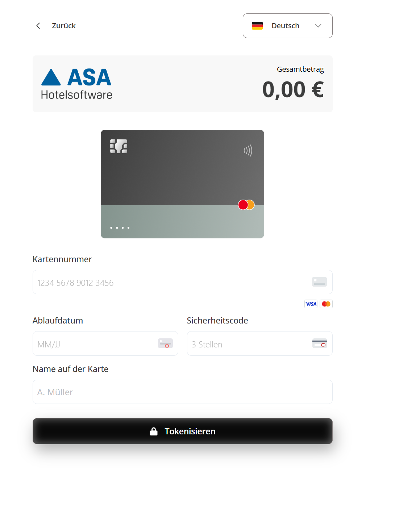Click the card icon in Ablaufdatum field

click(165, 343)
